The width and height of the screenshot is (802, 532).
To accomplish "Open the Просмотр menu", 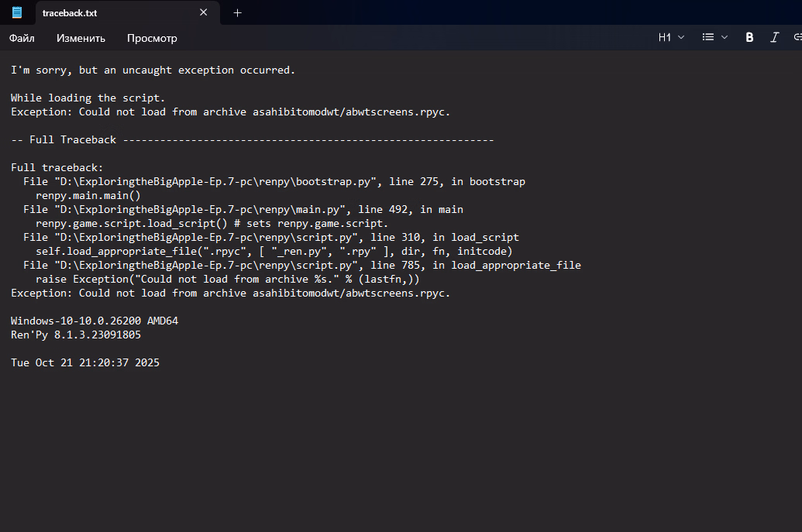I will click(x=152, y=38).
